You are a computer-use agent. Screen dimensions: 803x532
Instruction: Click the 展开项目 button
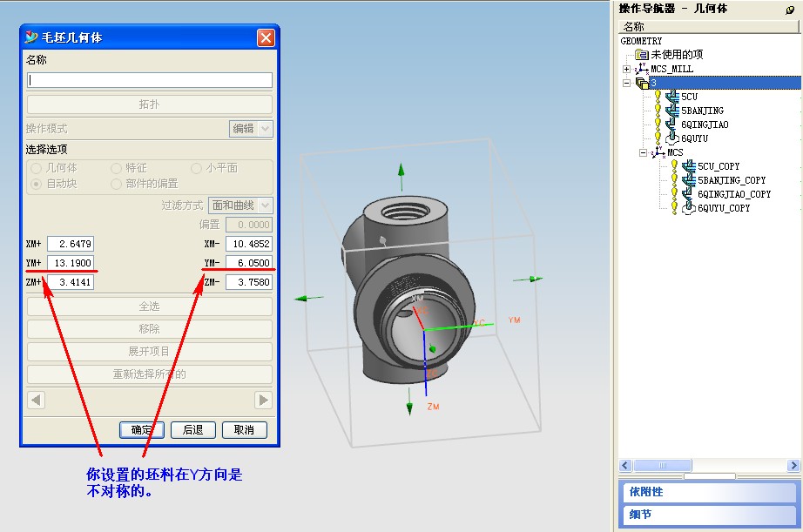pos(150,351)
